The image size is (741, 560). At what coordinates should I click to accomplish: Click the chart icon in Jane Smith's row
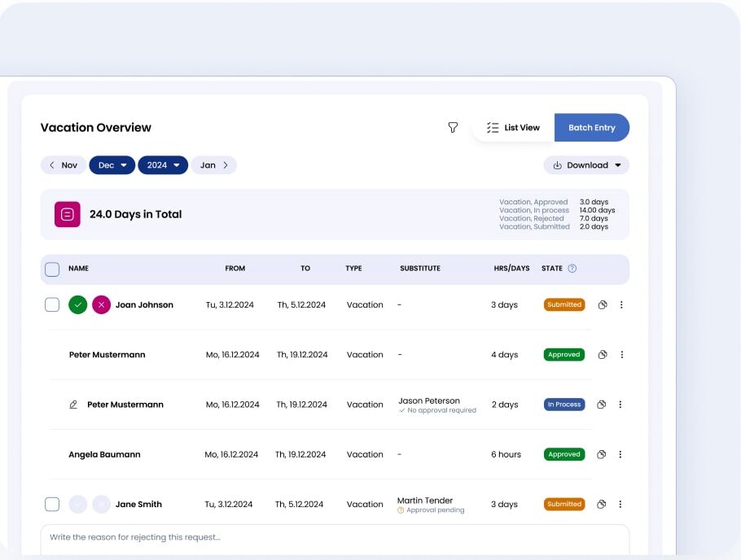click(602, 504)
